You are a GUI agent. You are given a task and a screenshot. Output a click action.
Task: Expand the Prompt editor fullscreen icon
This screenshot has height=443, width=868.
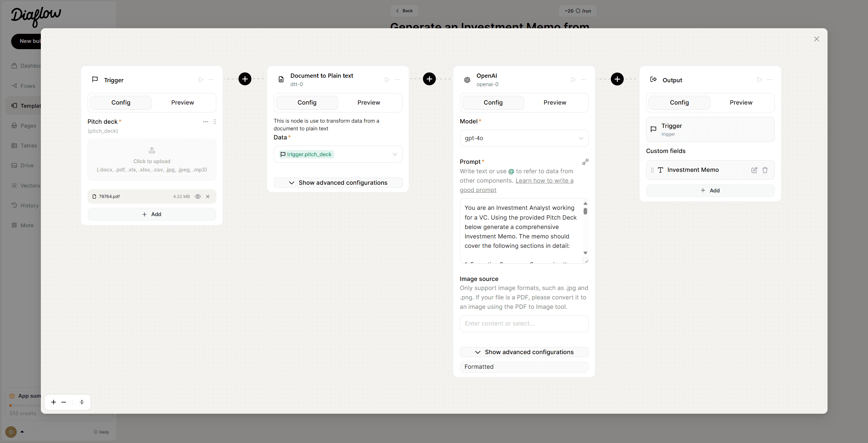click(585, 162)
